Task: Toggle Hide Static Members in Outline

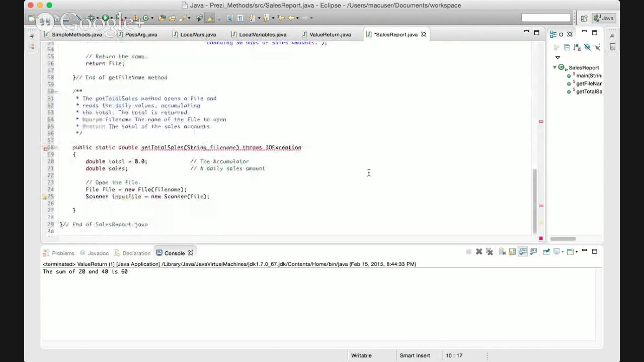Action: [x=597, y=47]
